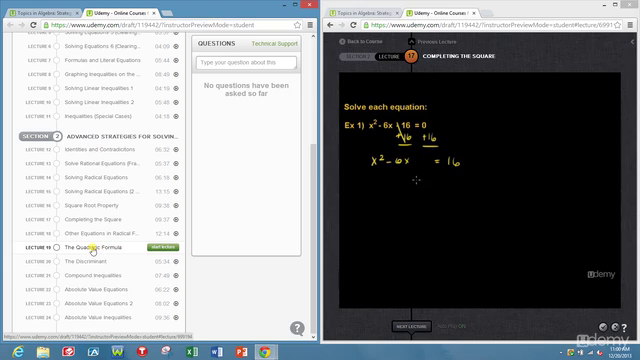Click the lecture video area
Viewport: 640px width, 360px height.
pyautogui.click(x=480, y=190)
